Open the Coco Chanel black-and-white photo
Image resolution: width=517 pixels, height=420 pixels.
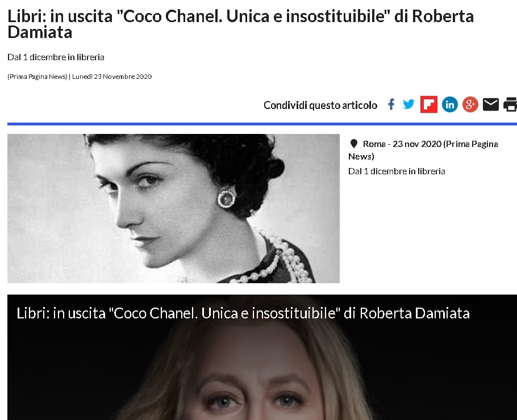[173, 208]
